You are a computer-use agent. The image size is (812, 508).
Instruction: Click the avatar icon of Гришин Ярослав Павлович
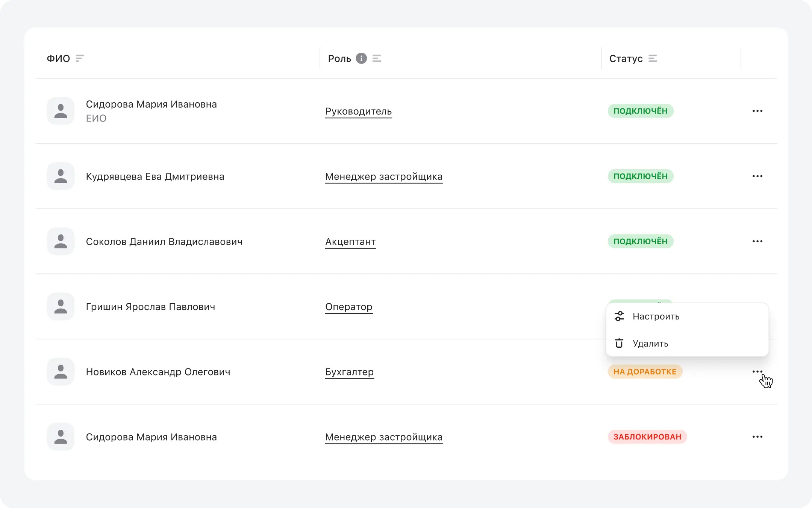pos(61,306)
